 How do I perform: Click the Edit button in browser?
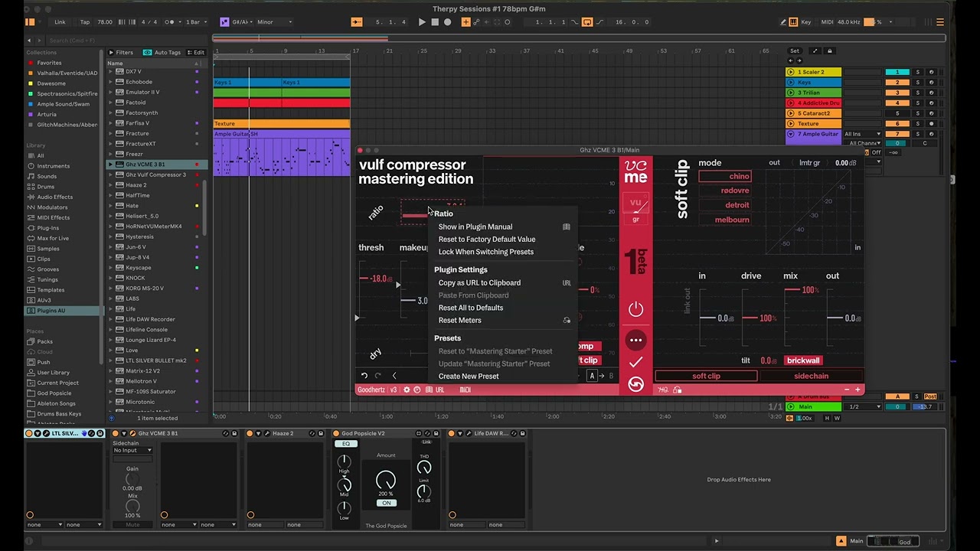click(x=196, y=53)
